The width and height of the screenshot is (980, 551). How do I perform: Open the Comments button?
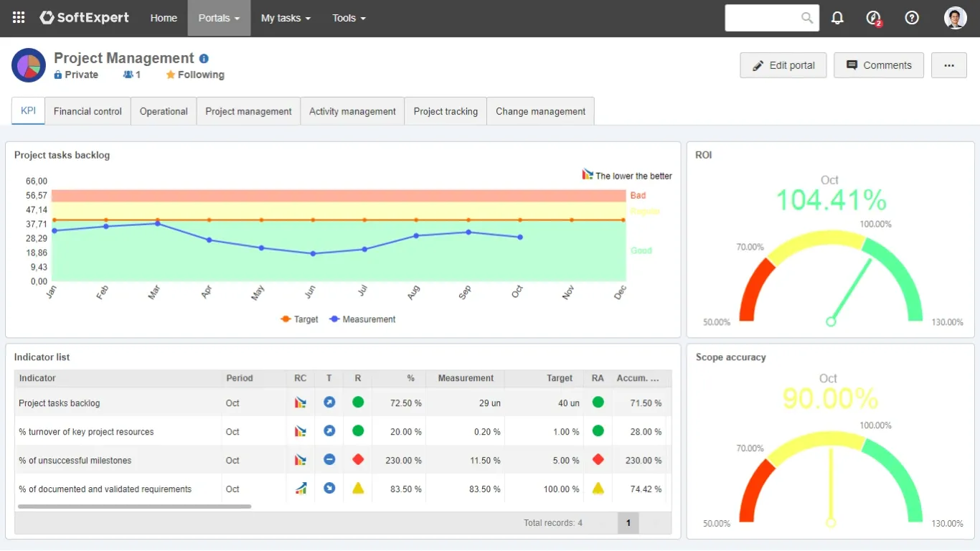pyautogui.click(x=878, y=65)
